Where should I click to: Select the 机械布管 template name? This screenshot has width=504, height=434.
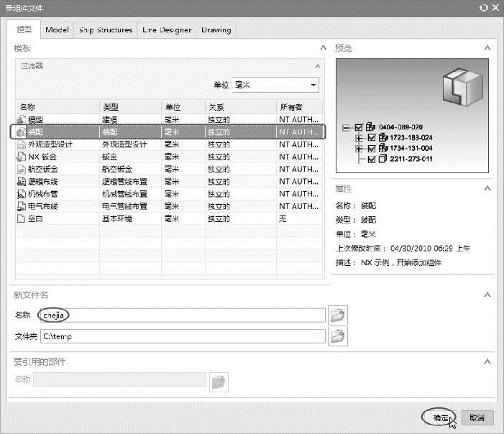42,194
